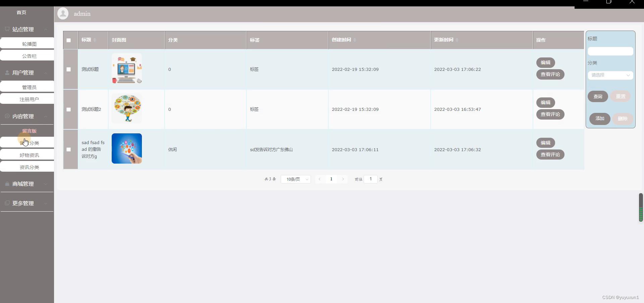Viewport: 644px width, 303px height.
Task: Click the 删除 delete button
Action: (623, 119)
